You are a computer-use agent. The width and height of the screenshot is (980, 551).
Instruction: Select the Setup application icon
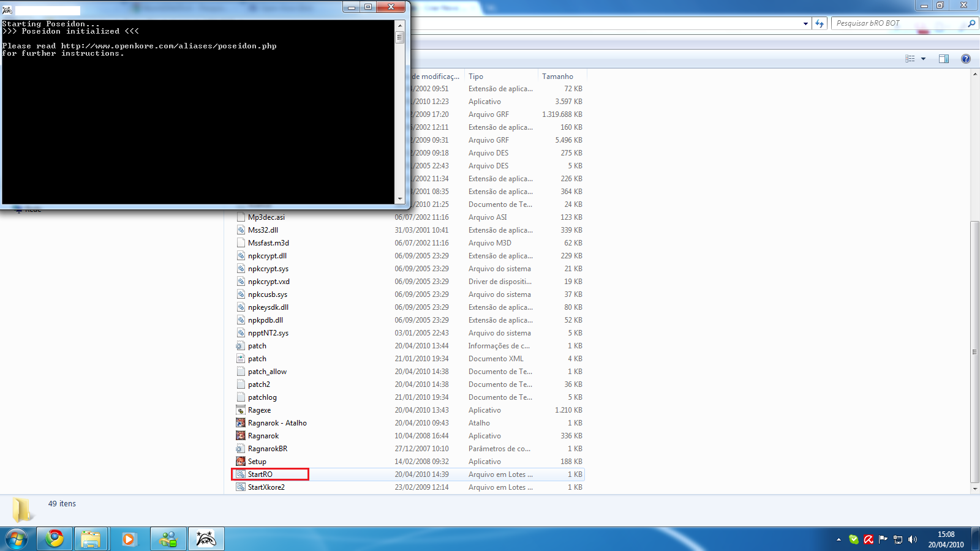click(x=241, y=461)
